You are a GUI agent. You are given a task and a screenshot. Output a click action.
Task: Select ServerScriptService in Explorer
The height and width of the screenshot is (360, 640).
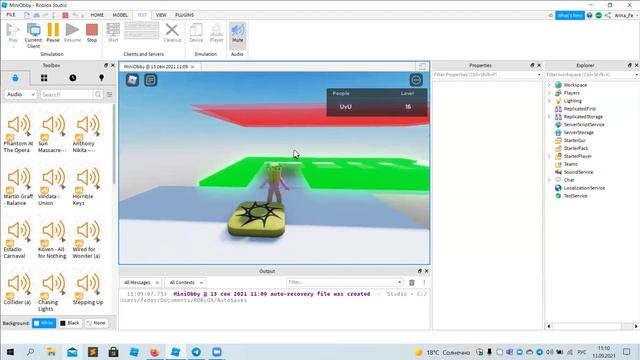click(x=584, y=125)
